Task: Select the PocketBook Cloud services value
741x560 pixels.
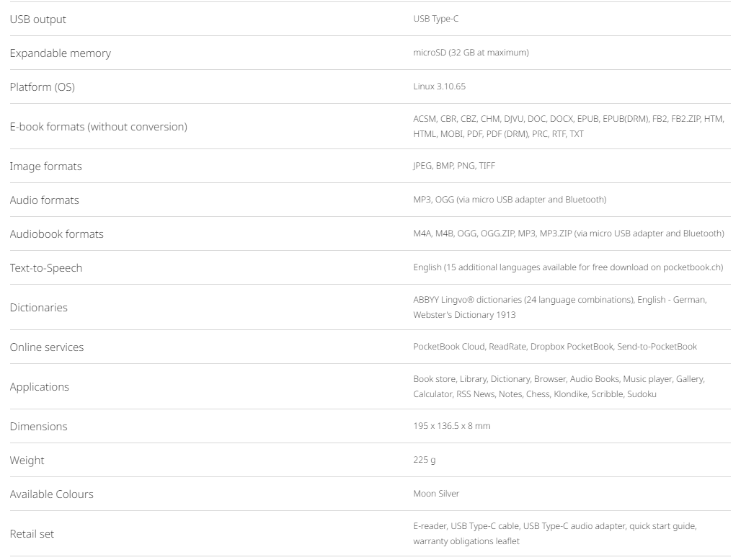Action: point(554,347)
